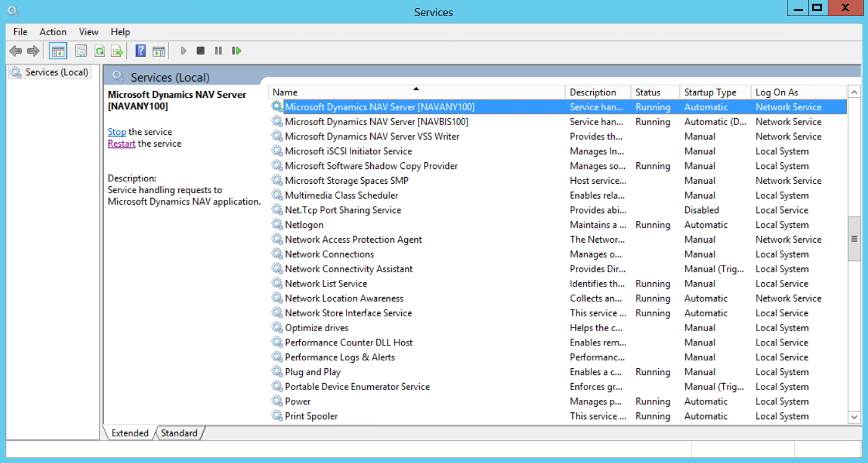Select Network Location Awareness row
The image size is (868, 463).
point(558,298)
